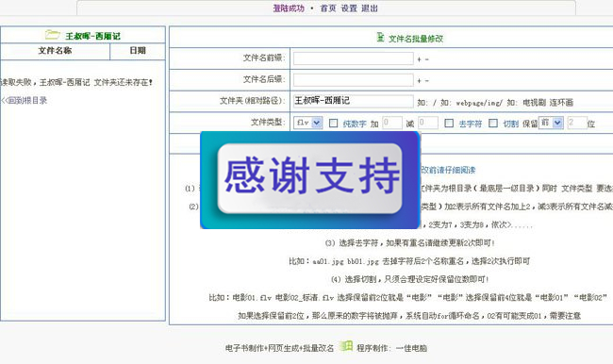The height and width of the screenshot is (364, 613).
Task: Click 电子书制作+网页生成+批量改名 footer text
Action: point(279,348)
